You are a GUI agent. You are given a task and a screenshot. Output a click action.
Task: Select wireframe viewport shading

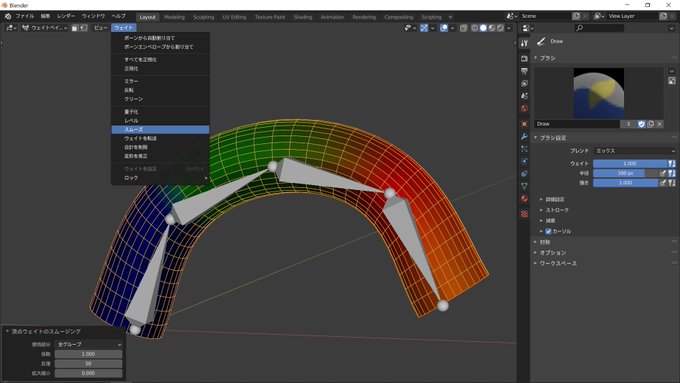pyautogui.click(x=474, y=28)
